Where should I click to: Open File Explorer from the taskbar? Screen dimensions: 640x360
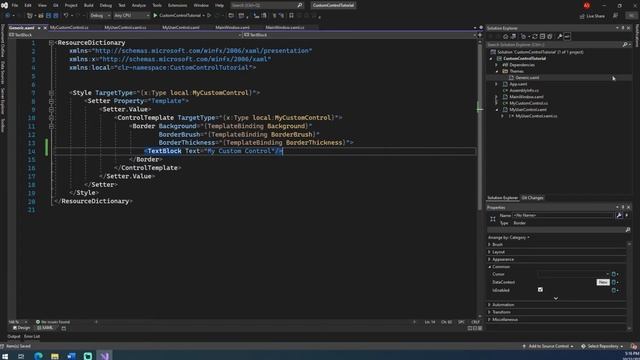point(55,356)
